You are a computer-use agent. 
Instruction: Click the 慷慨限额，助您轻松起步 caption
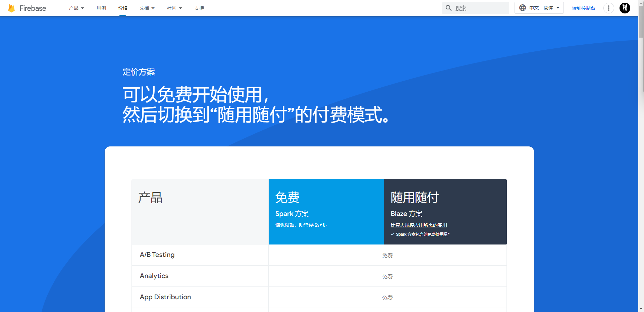(x=301, y=225)
